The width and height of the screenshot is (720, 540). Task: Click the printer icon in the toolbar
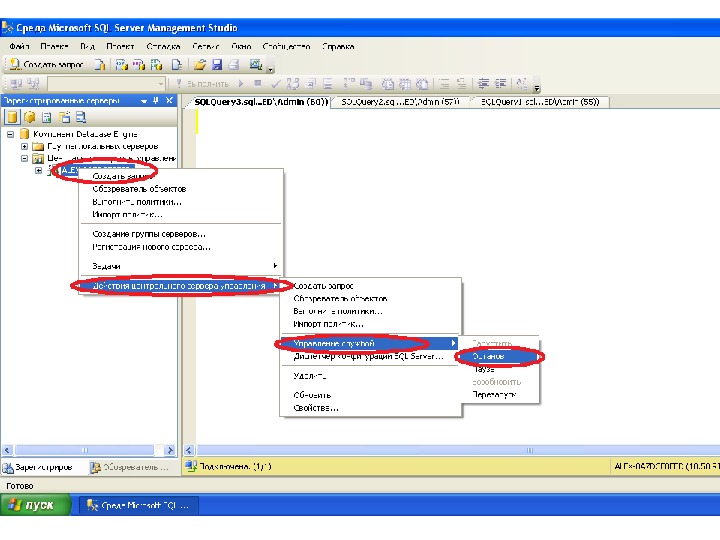(234, 65)
